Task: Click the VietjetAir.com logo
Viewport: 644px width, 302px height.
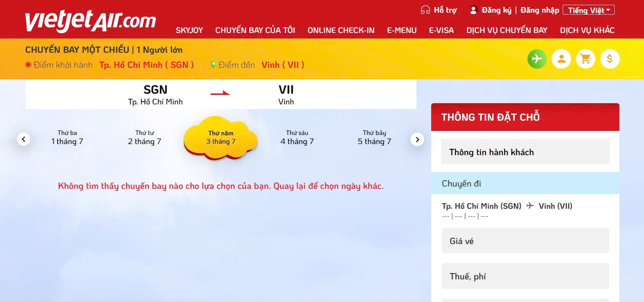Action: [x=91, y=21]
